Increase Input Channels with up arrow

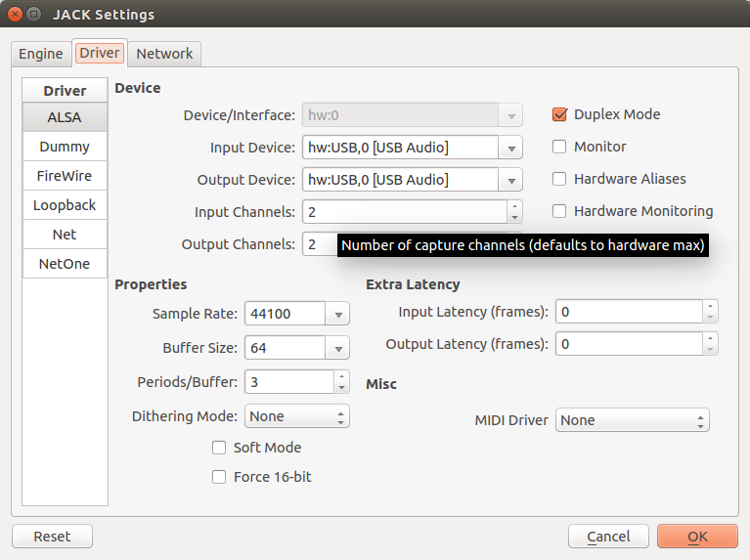(514, 206)
